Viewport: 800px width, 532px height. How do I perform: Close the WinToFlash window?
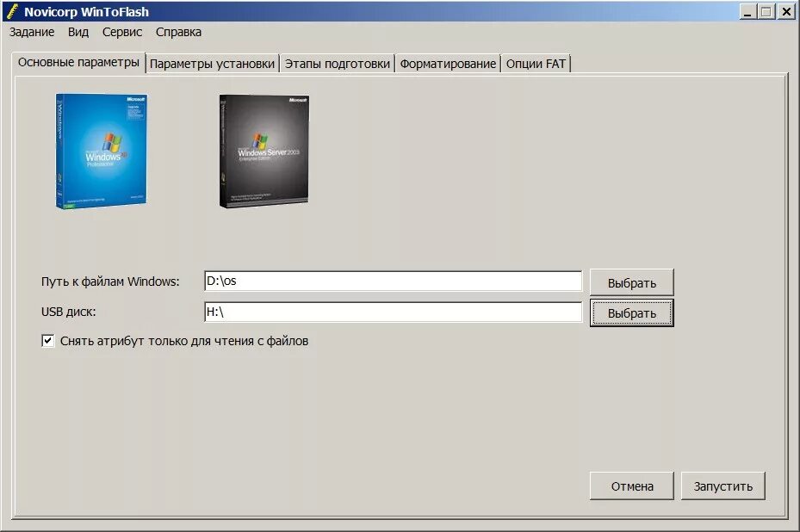pos(786,12)
